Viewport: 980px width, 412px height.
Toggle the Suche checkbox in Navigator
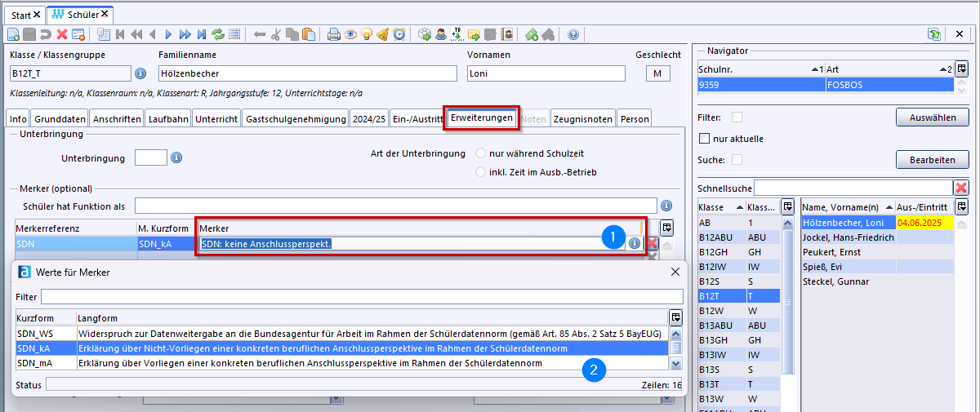point(737,159)
